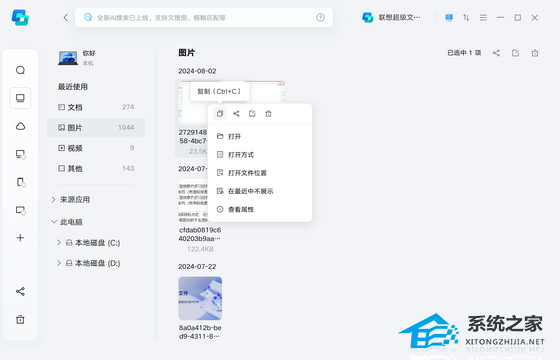560x360 pixels.
Task: Add a device with the plus icon
Action: point(20,238)
